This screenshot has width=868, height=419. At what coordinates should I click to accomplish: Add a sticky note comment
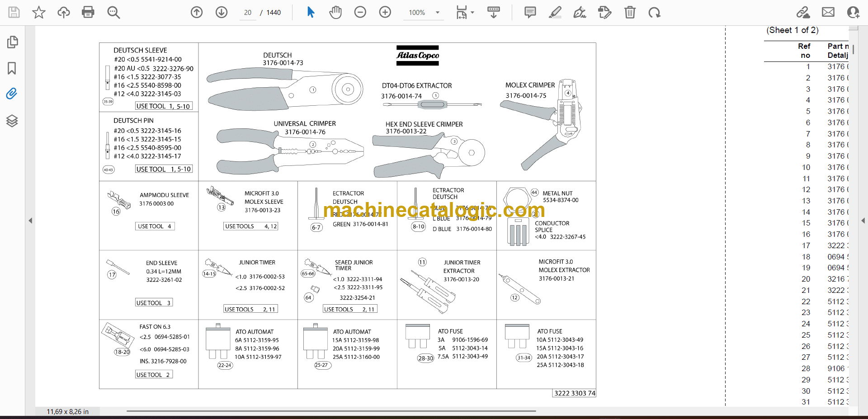point(530,12)
